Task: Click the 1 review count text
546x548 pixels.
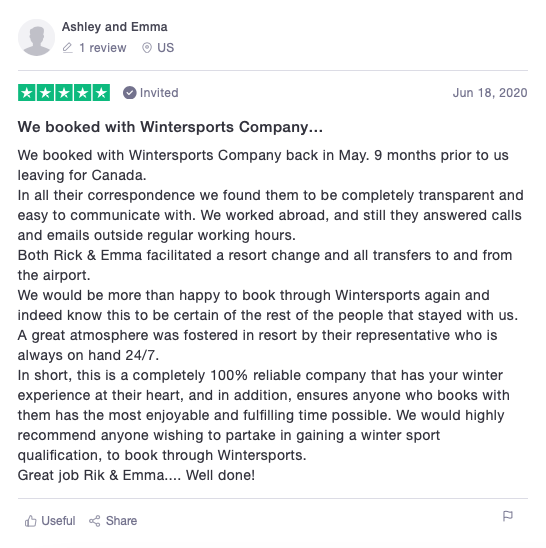Action: tap(102, 48)
